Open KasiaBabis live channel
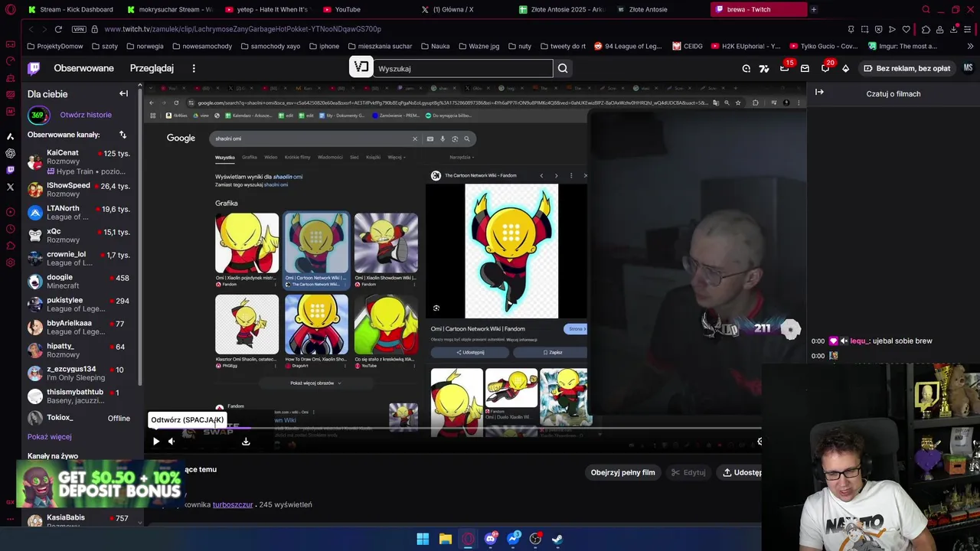Viewport: 980px width, 551px height. [x=79, y=519]
